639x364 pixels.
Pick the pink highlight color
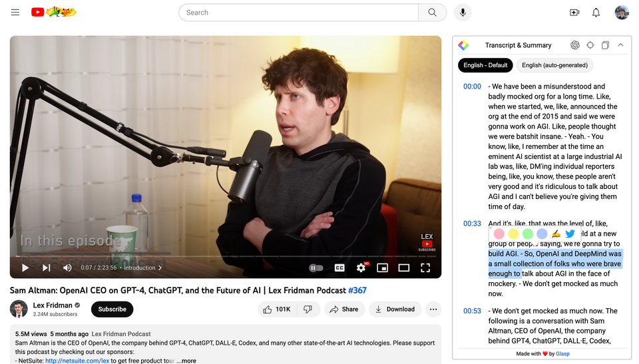[499, 234]
